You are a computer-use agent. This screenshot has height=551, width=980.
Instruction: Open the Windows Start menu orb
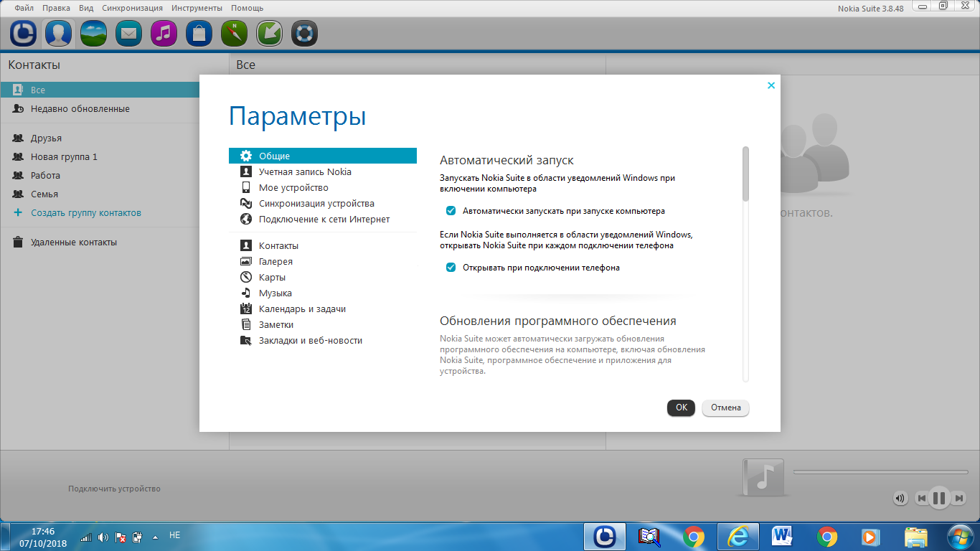pyautogui.click(x=959, y=536)
